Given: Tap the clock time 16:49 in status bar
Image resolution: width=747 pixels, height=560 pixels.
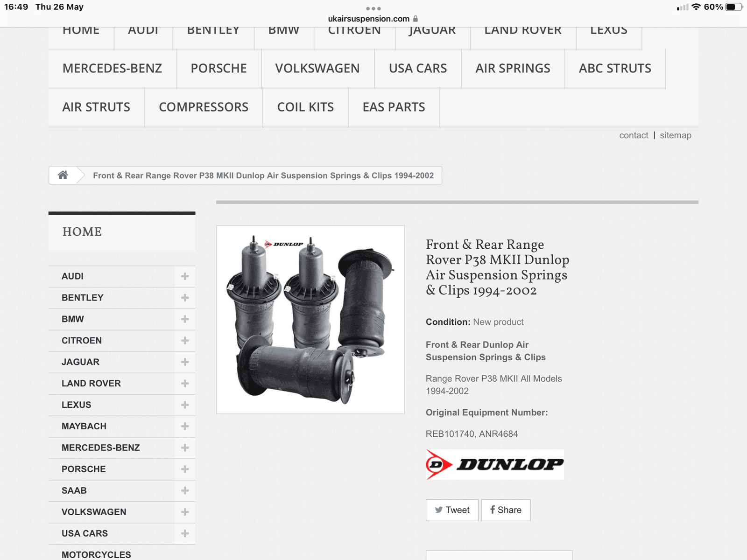Looking at the screenshot, I should [16, 7].
